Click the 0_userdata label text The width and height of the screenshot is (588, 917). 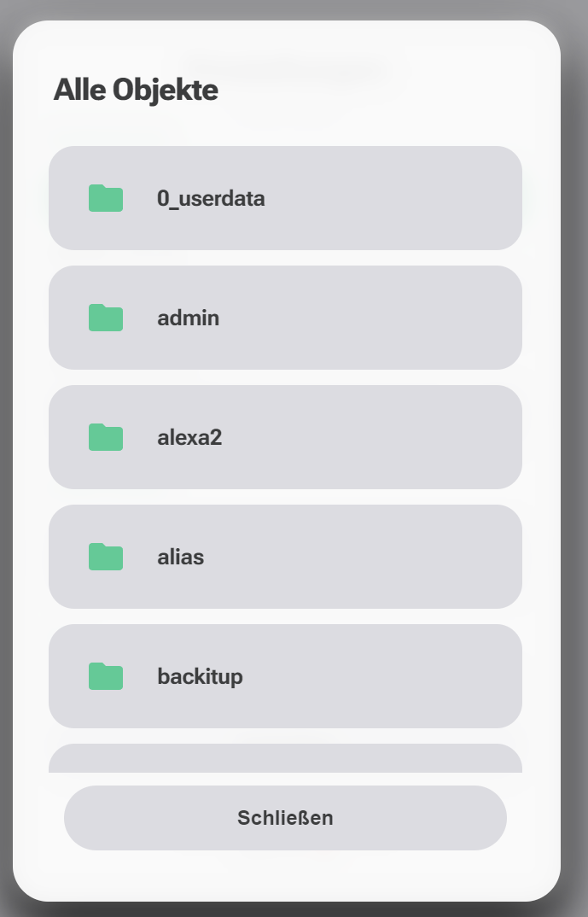coord(211,198)
